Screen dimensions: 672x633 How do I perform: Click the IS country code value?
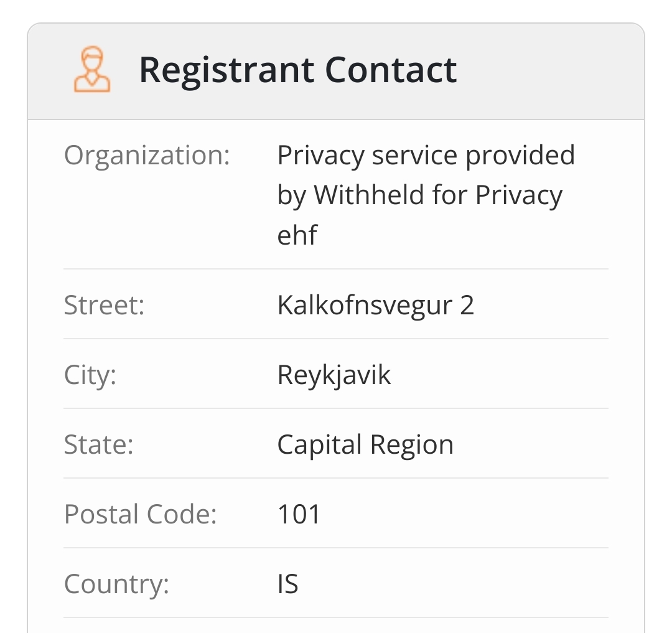coord(287,584)
